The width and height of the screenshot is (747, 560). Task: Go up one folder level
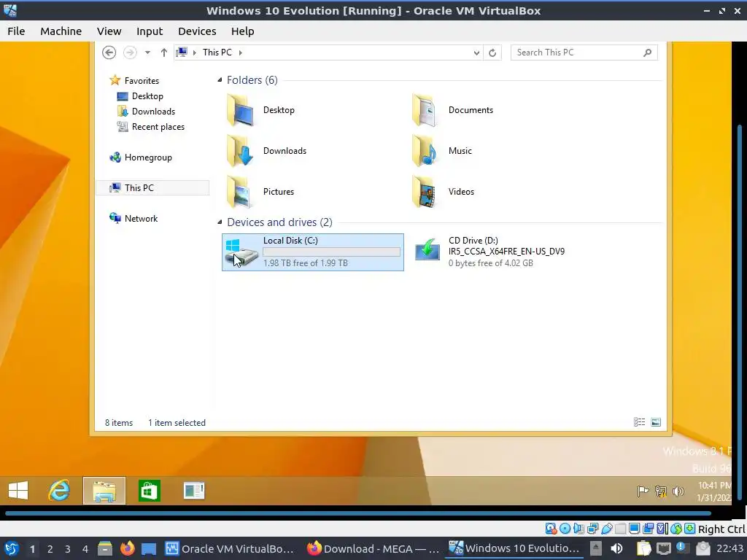pyautogui.click(x=164, y=52)
